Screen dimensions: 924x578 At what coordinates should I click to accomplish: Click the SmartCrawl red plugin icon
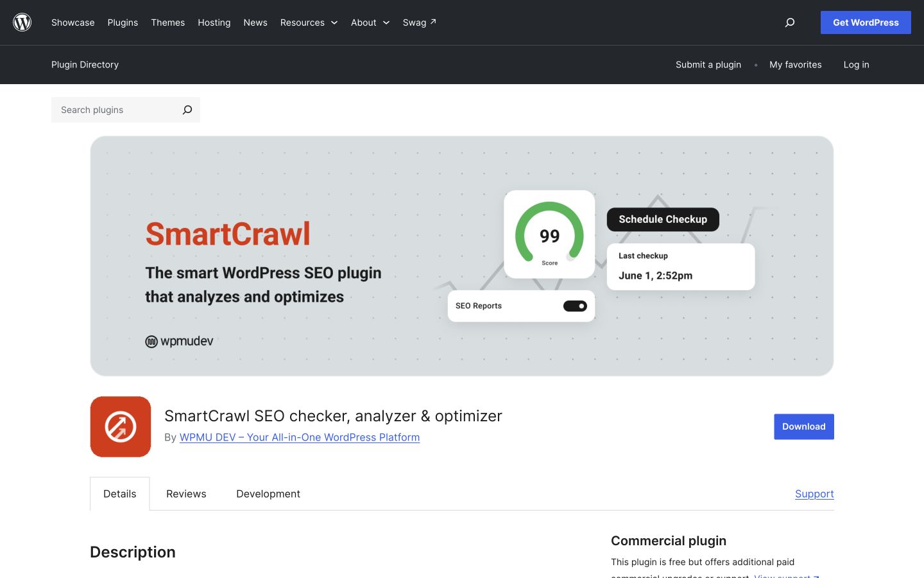(121, 426)
